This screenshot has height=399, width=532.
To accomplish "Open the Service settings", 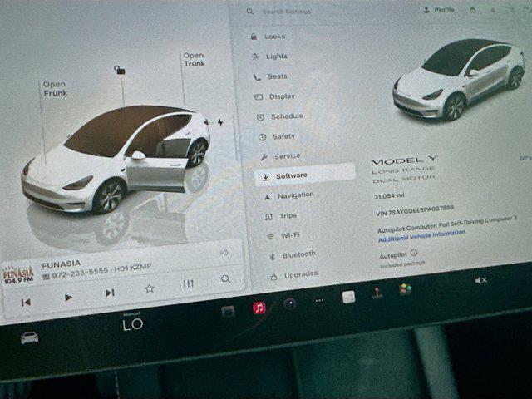I will click(280, 156).
